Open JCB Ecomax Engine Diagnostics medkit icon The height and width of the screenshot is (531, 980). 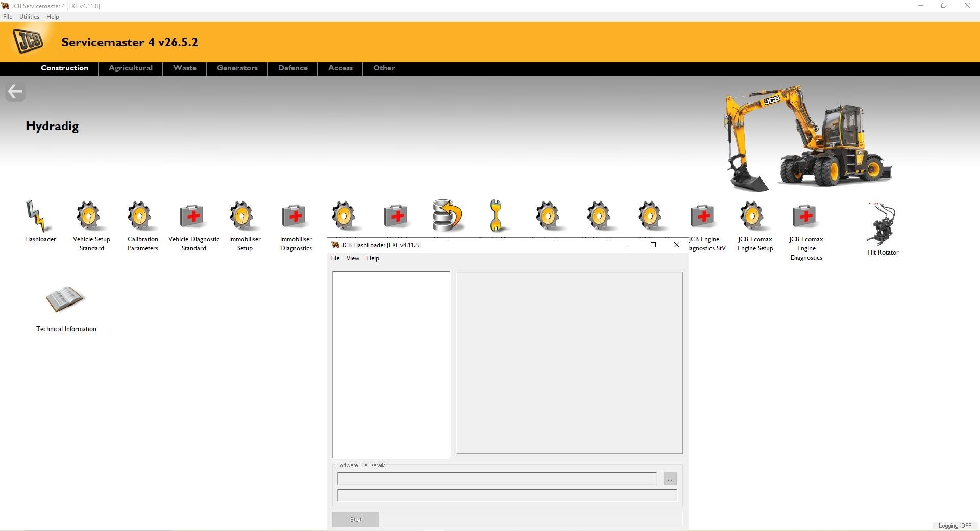805,216
